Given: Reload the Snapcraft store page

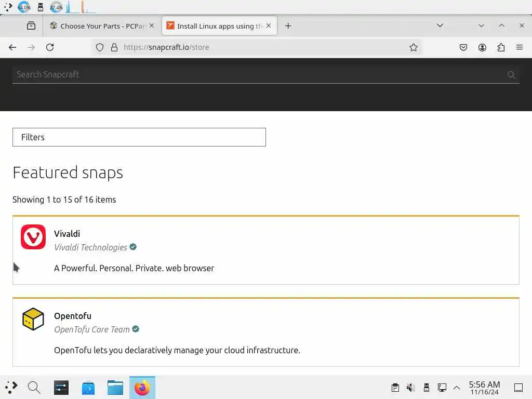Looking at the screenshot, I should point(50,47).
